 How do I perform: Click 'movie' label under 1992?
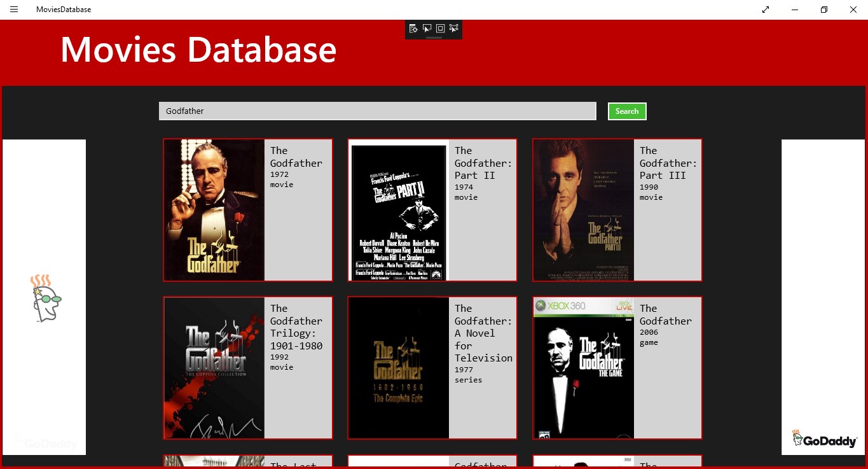(282, 367)
